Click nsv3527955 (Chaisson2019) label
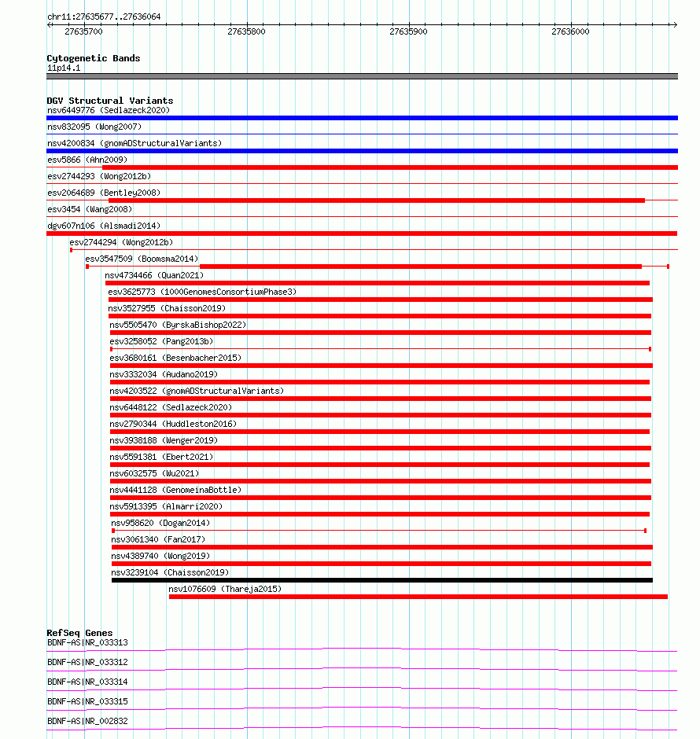This screenshot has width=700, height=739. click(x=167, y=308)
